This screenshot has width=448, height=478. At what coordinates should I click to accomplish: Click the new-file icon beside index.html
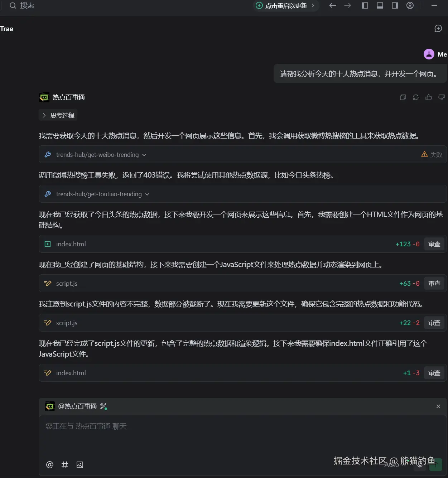point(48,244)
